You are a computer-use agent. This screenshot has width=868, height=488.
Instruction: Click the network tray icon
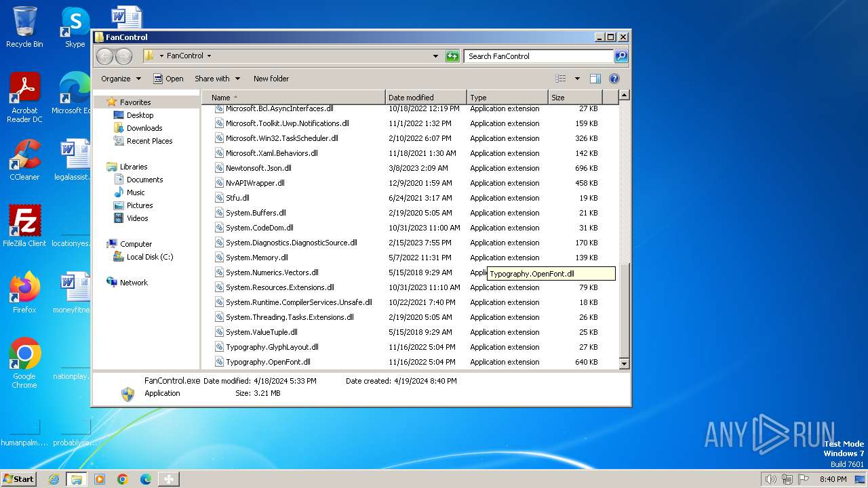coord(787,479)
